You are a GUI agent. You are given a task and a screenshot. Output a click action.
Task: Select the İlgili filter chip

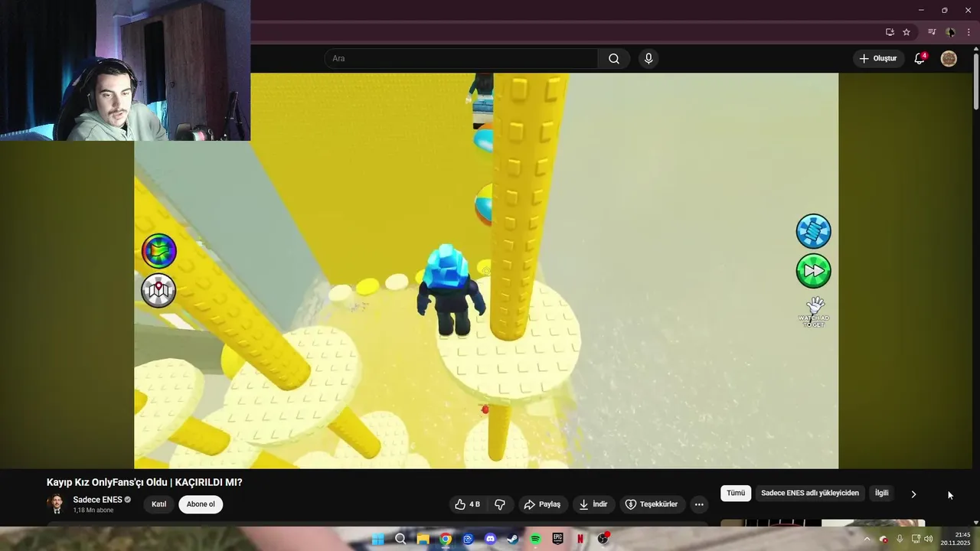882,494
